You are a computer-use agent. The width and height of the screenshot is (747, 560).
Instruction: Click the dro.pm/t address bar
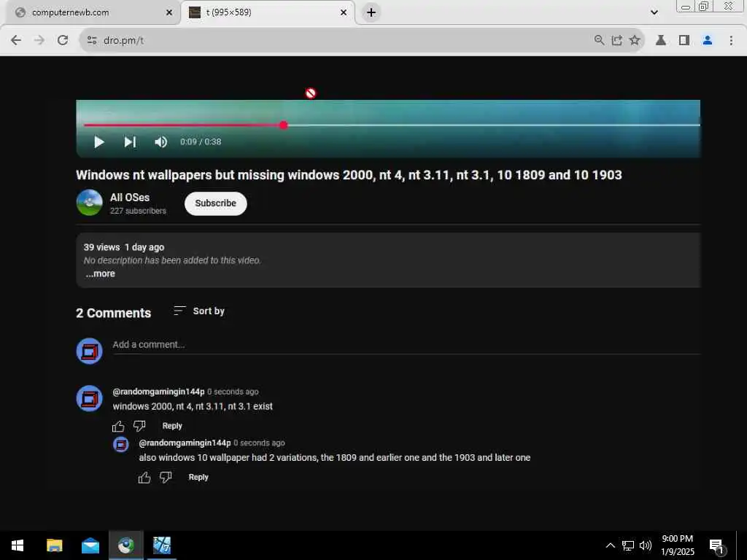pyautogui.click(x=333, y=41)
